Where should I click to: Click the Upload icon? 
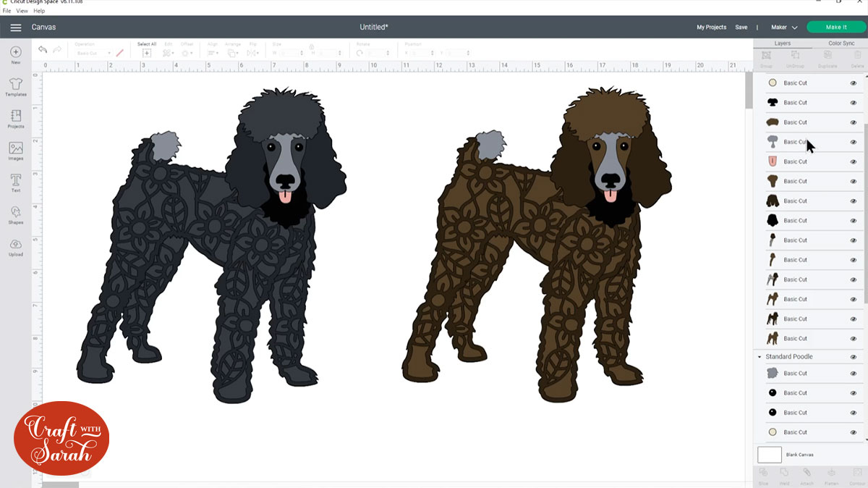tap(16, 246)
